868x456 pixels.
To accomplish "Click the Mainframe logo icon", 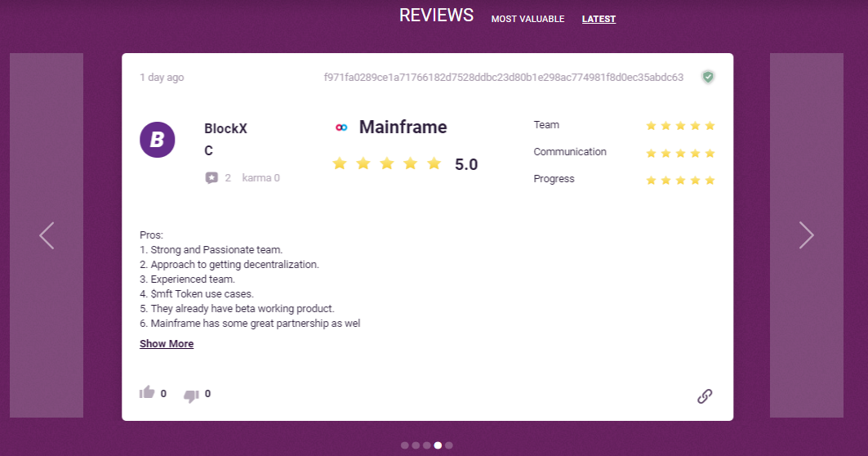I will [x=341, y=127].
